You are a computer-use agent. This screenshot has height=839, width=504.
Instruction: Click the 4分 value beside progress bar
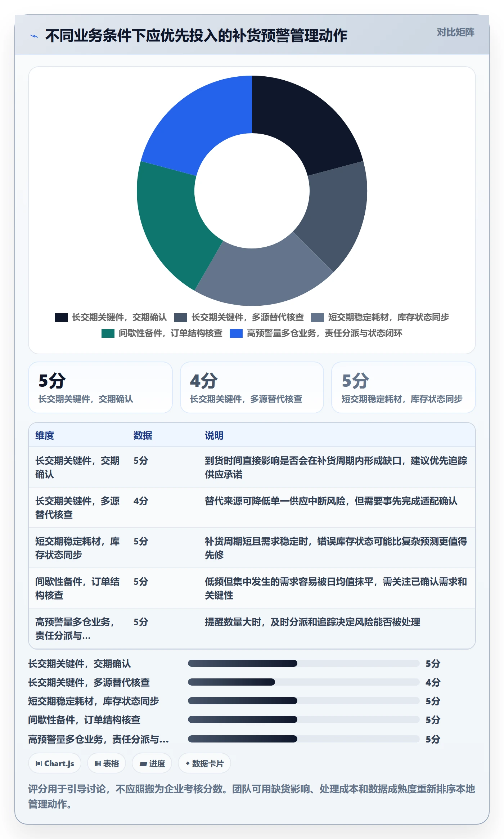[x=433, y=682]
